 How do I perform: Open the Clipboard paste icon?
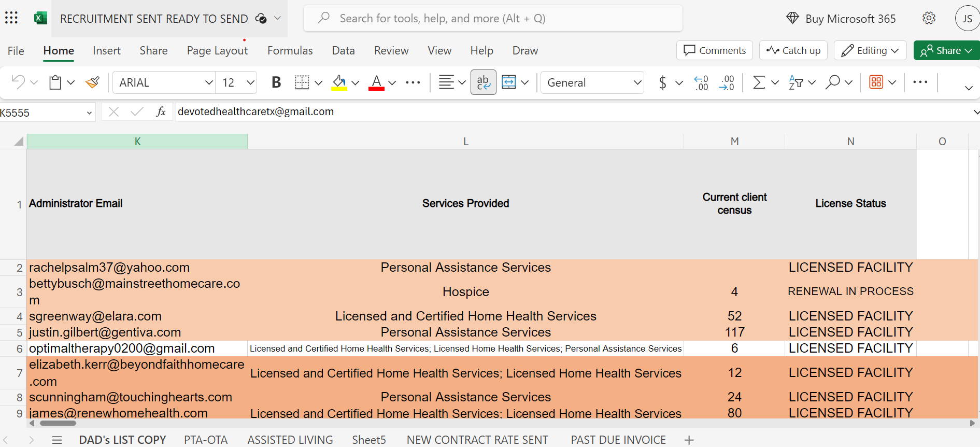(x=55, y=82)
